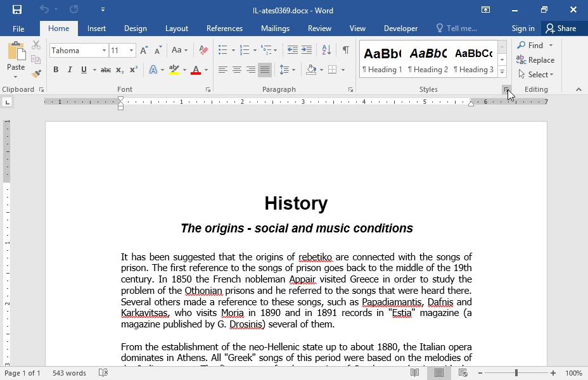
Task: Open the Layout tab
Action: tap(177, 28)
